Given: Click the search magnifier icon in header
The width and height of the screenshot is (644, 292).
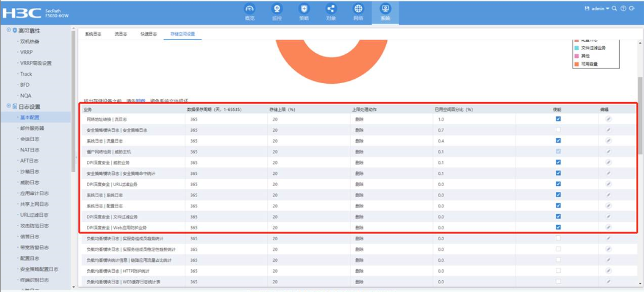Looking at the screenshot, I should click(x=614, y=8).
